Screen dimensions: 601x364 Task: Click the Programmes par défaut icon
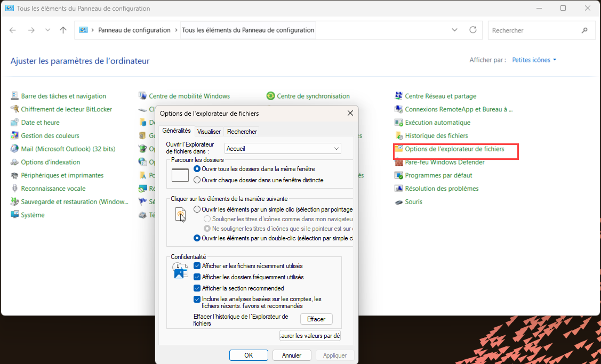399,175
